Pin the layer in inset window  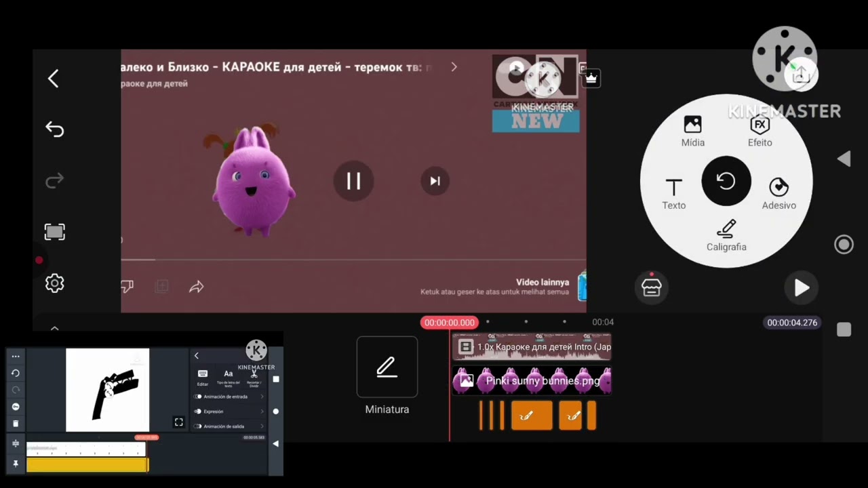[16, 464]
